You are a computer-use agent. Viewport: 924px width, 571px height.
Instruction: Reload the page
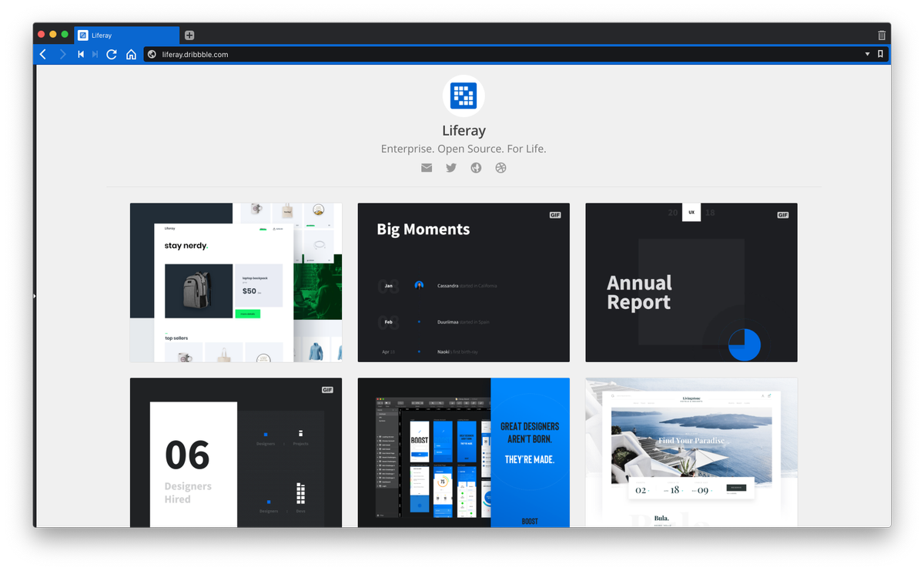pyautogui.click(x=112, y=54)
